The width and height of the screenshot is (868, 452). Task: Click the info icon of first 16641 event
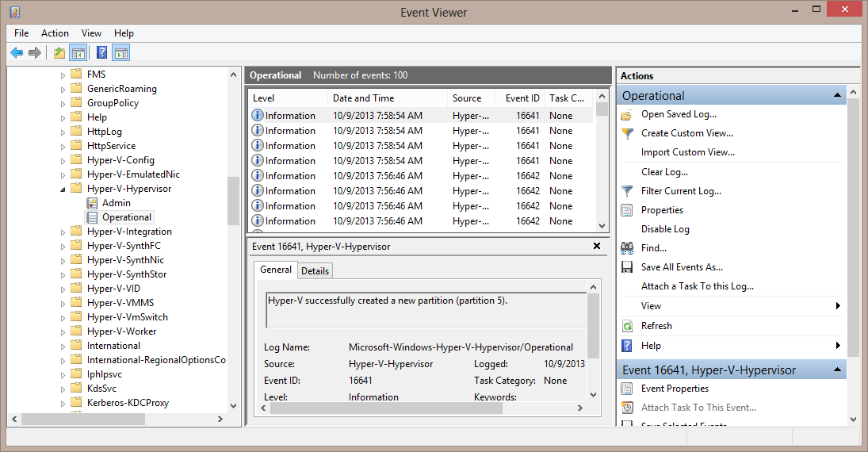point(258,115)
